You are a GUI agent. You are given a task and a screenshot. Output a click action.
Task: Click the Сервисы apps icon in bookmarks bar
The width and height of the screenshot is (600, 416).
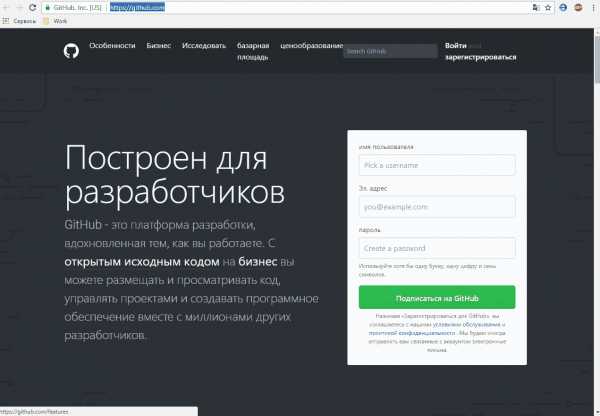[7, 20]
